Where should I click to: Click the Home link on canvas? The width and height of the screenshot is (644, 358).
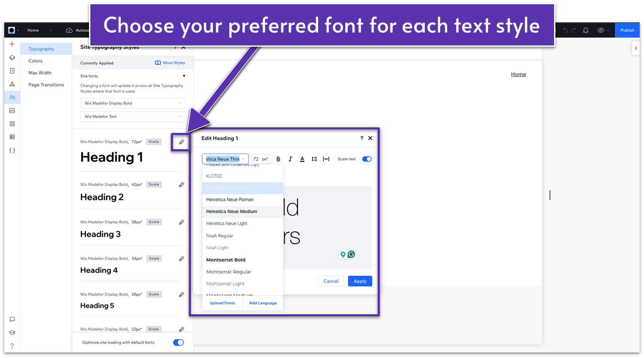518,74
